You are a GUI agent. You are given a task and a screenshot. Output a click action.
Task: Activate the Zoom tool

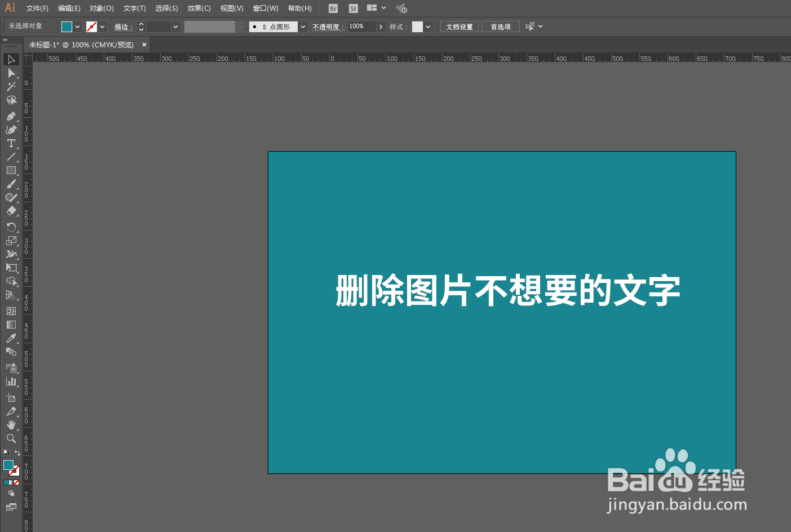(11, 438)
